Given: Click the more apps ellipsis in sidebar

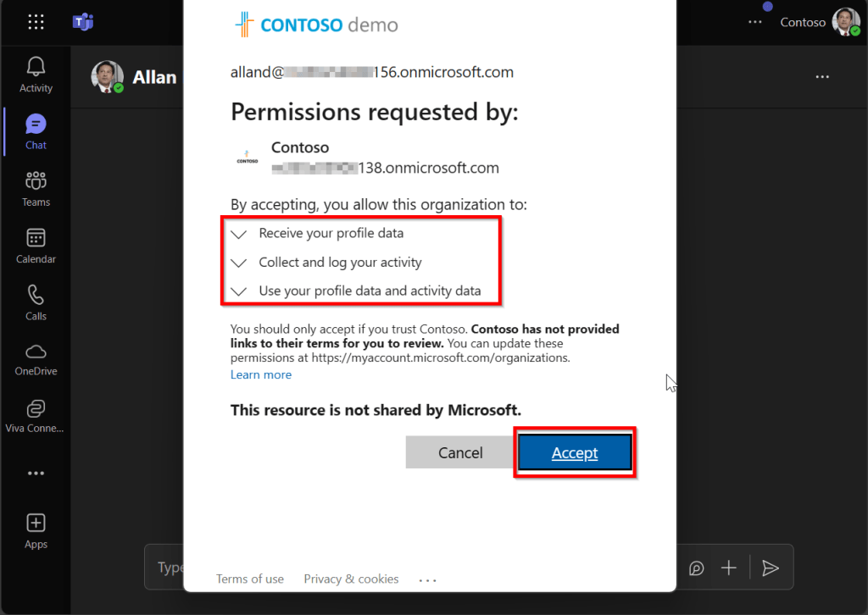Looking at the screenshot, I should [36, 474].
